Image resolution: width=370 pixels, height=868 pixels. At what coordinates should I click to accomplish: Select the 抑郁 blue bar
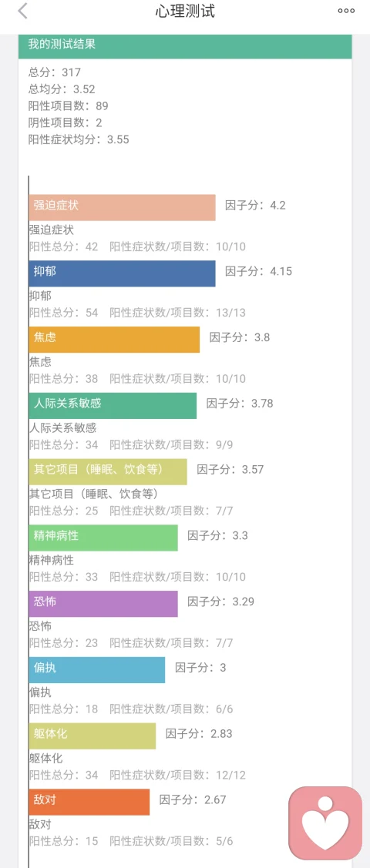point(122,273)
